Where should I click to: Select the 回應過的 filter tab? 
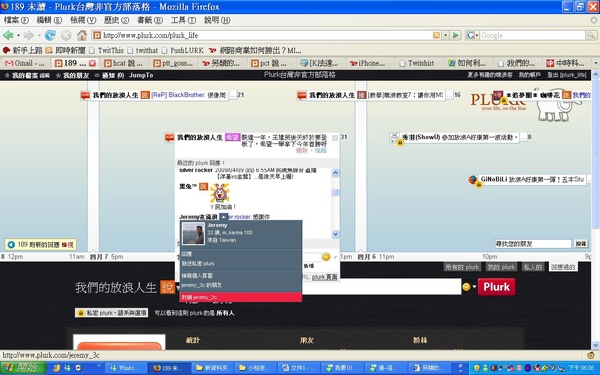(563, 267)
